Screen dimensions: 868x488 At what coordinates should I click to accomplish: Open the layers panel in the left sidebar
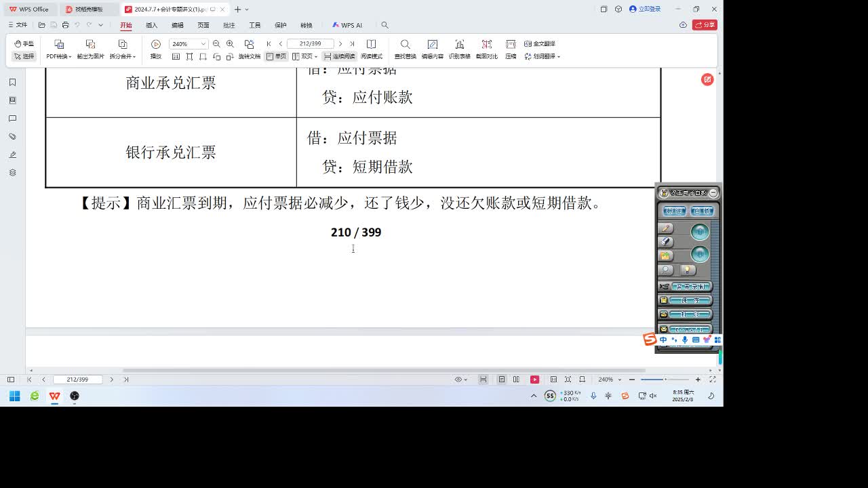tap(12, 173)
